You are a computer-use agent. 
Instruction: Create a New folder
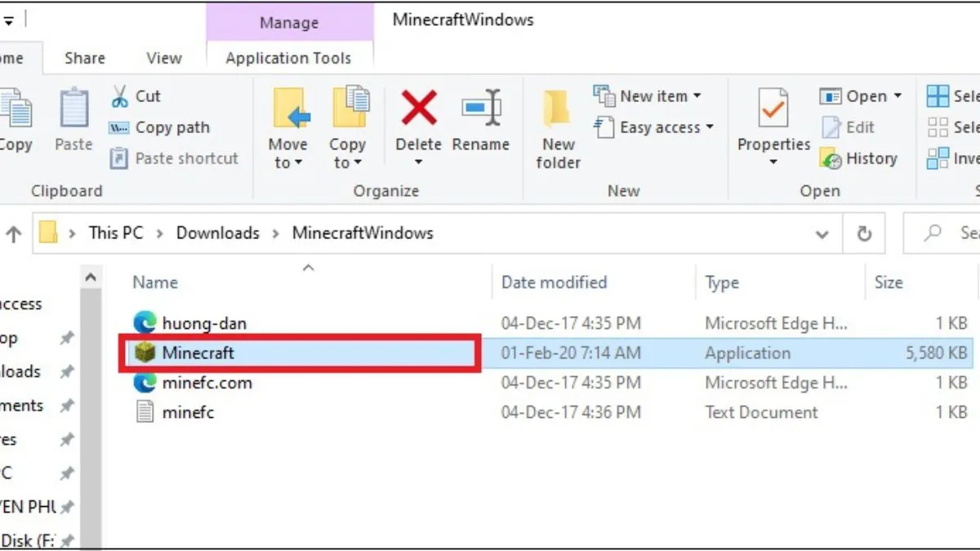[556, 127]
